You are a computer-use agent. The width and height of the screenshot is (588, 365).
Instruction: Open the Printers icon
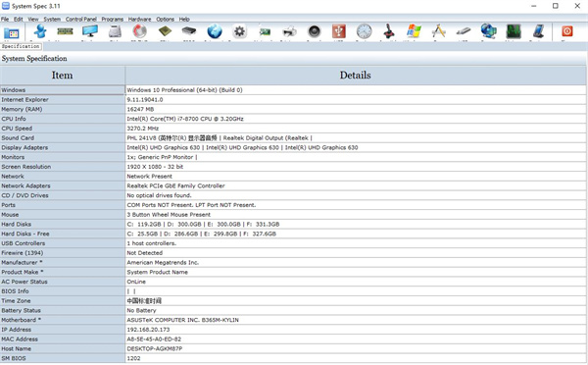[289, 31]
